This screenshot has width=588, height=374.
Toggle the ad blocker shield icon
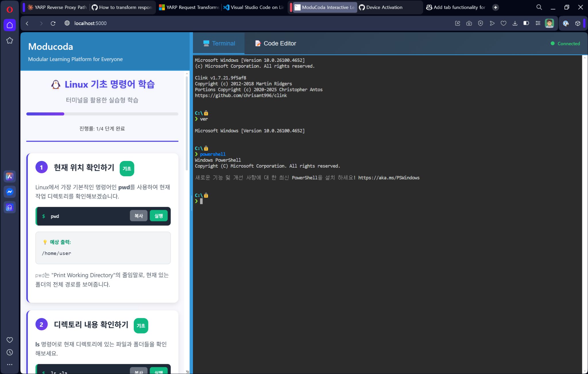tap(480, 23)
